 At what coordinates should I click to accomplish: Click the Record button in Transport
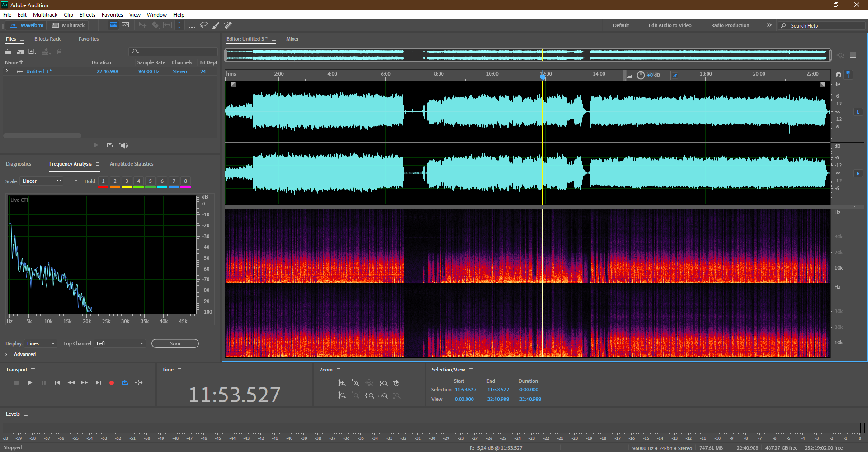point(112,383)
